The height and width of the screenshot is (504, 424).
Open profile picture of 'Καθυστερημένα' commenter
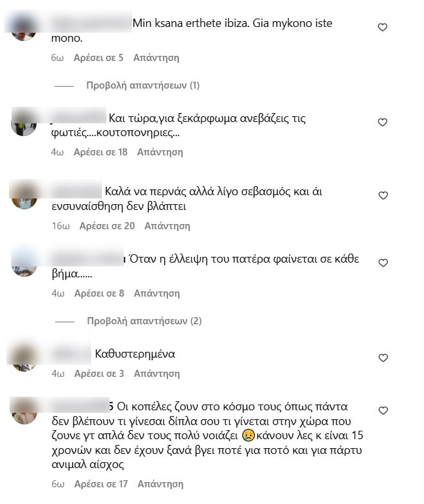24,358
